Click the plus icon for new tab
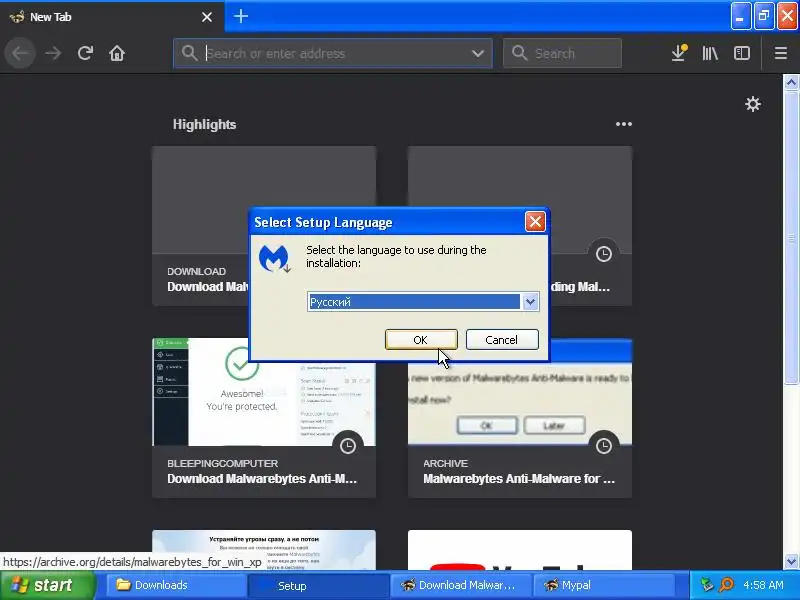Screen dimensions: 800x600 (241, 16)
